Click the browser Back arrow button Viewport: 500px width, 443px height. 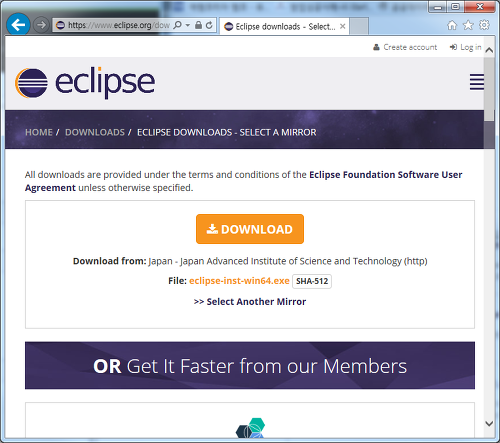18,24
